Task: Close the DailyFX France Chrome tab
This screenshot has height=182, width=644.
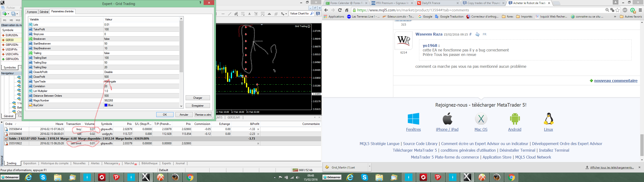Action: point(457,3)
